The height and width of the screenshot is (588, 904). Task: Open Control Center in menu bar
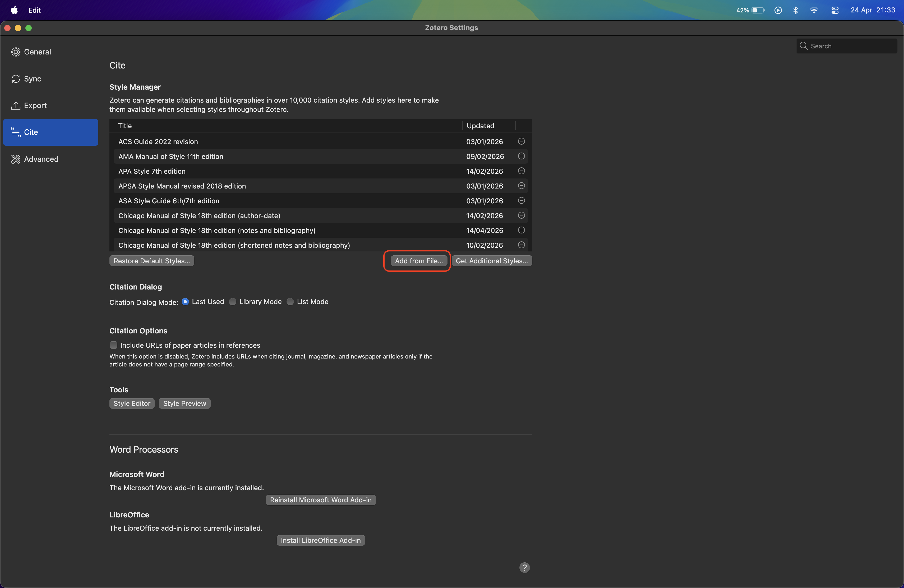834,10
